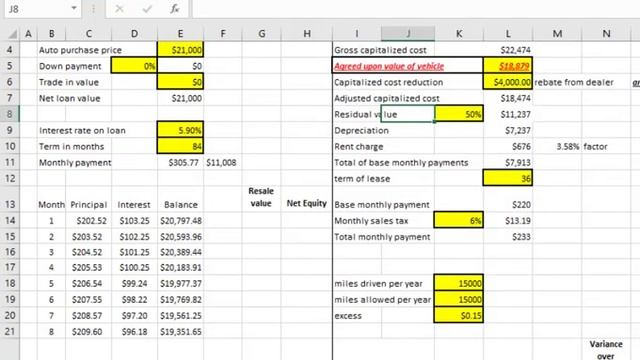The height and width of the screenshot is (360, 640).
Task: Select the $96.18 interest cell
Action: [134, 331]
